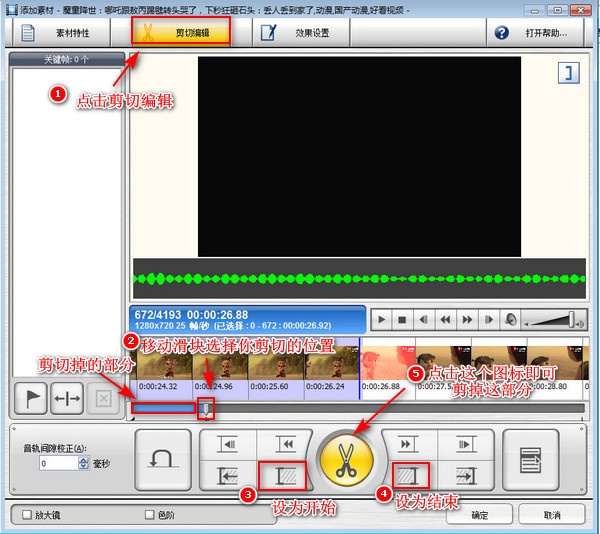
Task: Switch to the 剪切编辑 tab
Action: pyautogui.click(x=181, y=32)
